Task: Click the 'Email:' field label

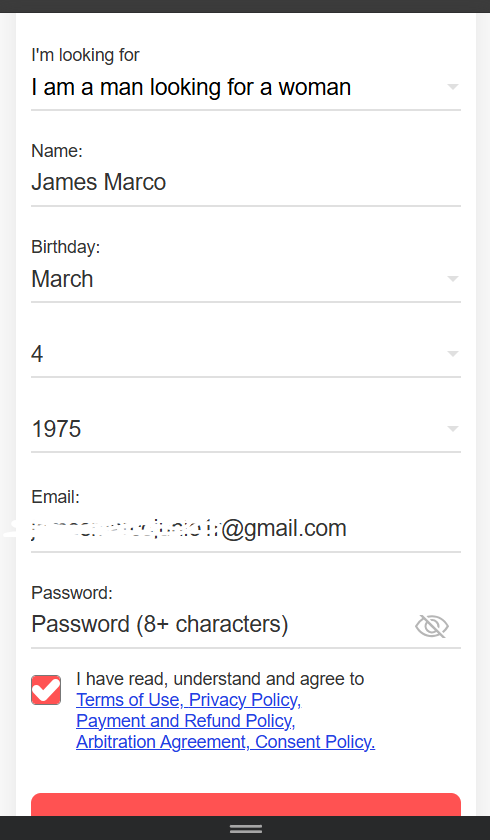Action: coord(55,497)
